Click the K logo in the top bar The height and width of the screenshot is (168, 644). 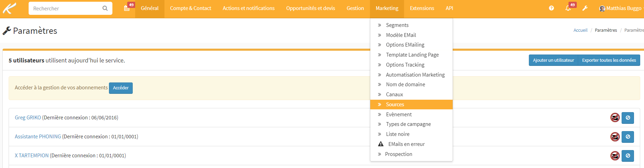9,8
